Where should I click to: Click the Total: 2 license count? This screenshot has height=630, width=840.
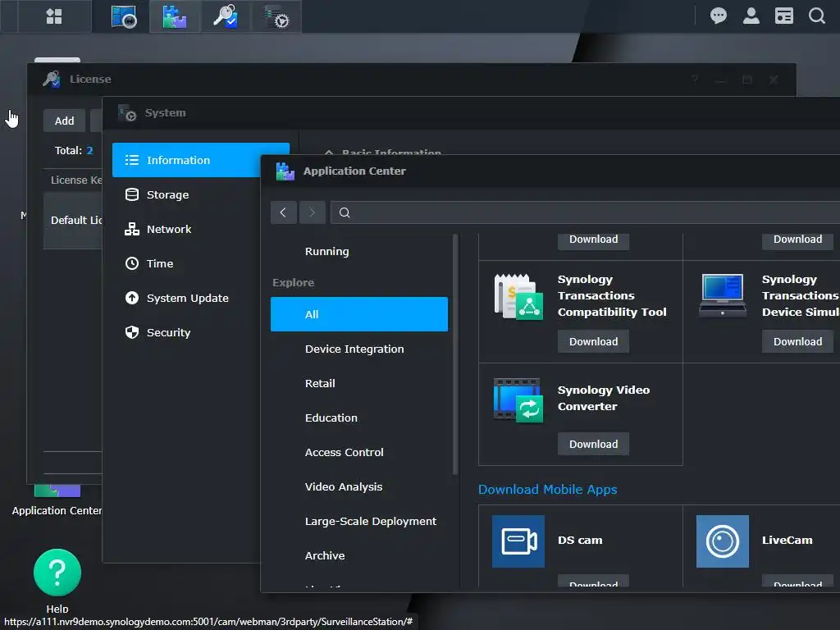click(x=74, y=151)
